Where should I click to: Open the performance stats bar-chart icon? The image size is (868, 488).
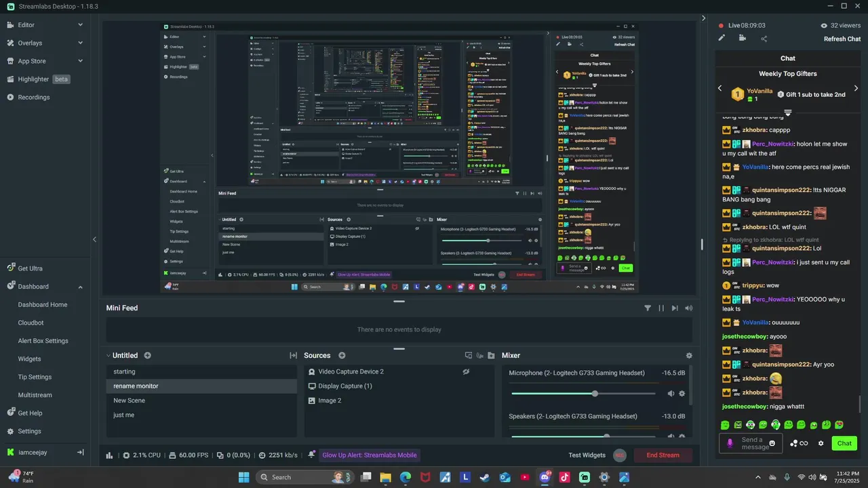pyautogui.click(x=109, y=455)
